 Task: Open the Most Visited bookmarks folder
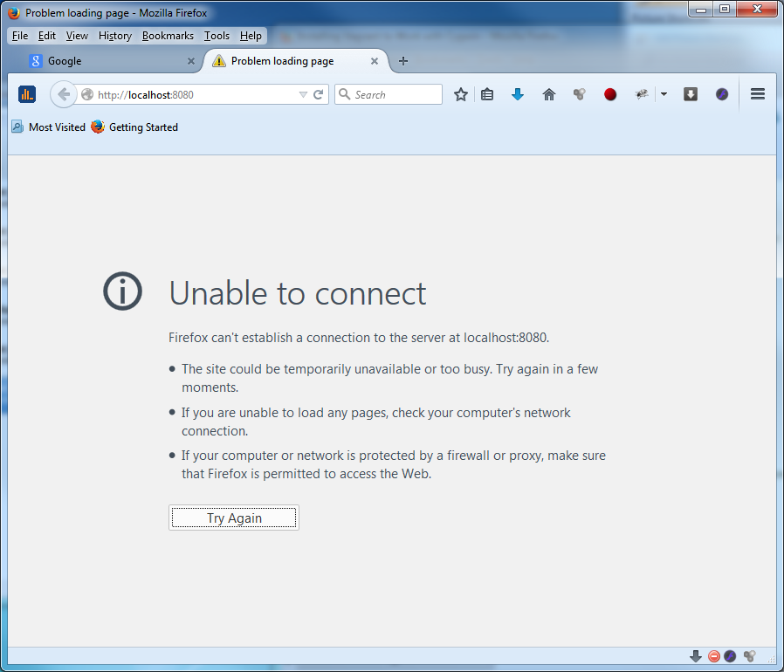[49, 127]
